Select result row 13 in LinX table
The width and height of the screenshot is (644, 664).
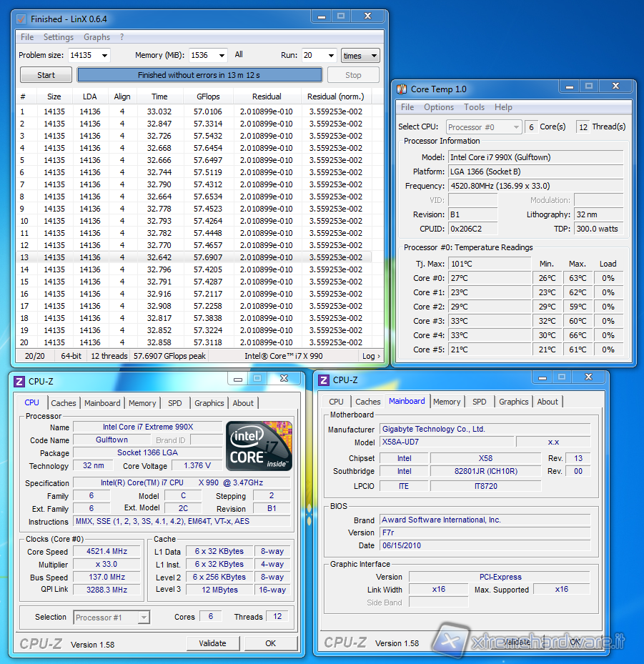pyautogui.click(x=193, y=257)
